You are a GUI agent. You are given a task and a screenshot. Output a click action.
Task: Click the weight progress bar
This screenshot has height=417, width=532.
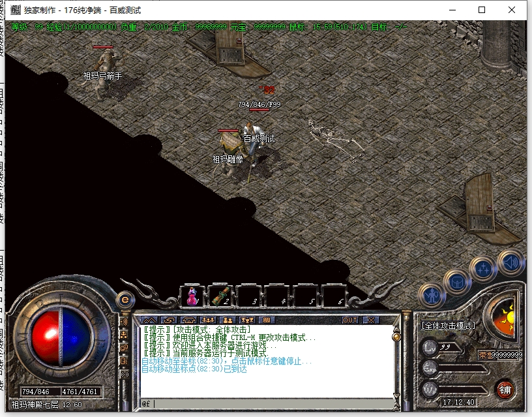(x=463, y=390)
